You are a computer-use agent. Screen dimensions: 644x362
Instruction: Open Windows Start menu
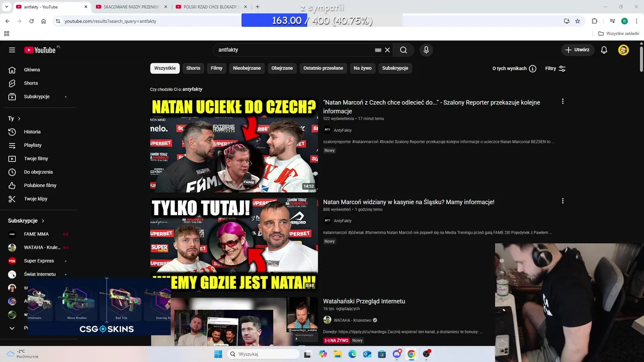(218, 354)
